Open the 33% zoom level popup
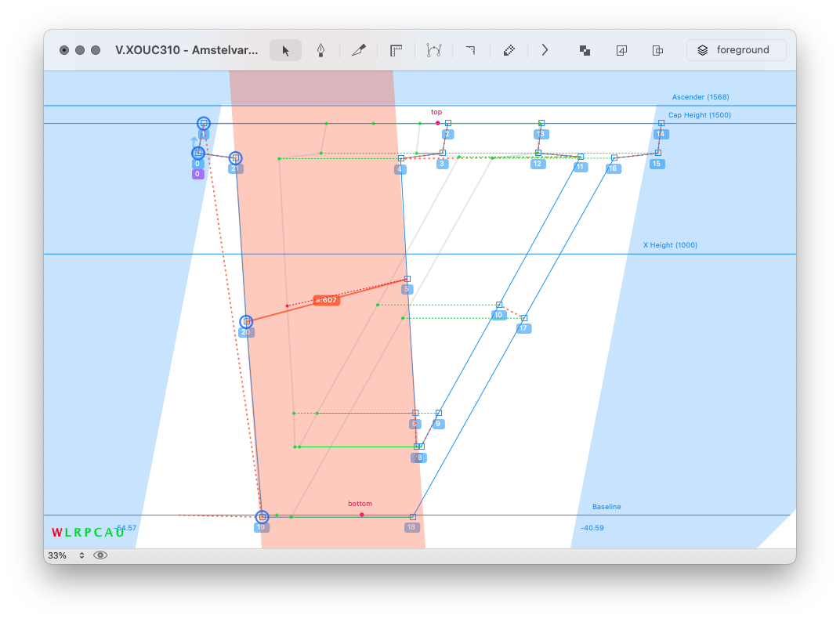 point(67,555)
